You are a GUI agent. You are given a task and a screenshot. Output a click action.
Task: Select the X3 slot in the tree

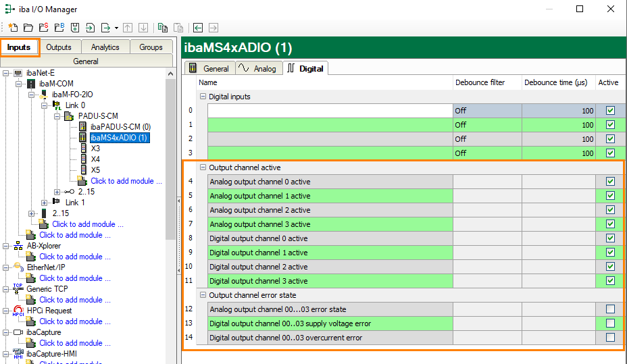click(x=95, y=149)
